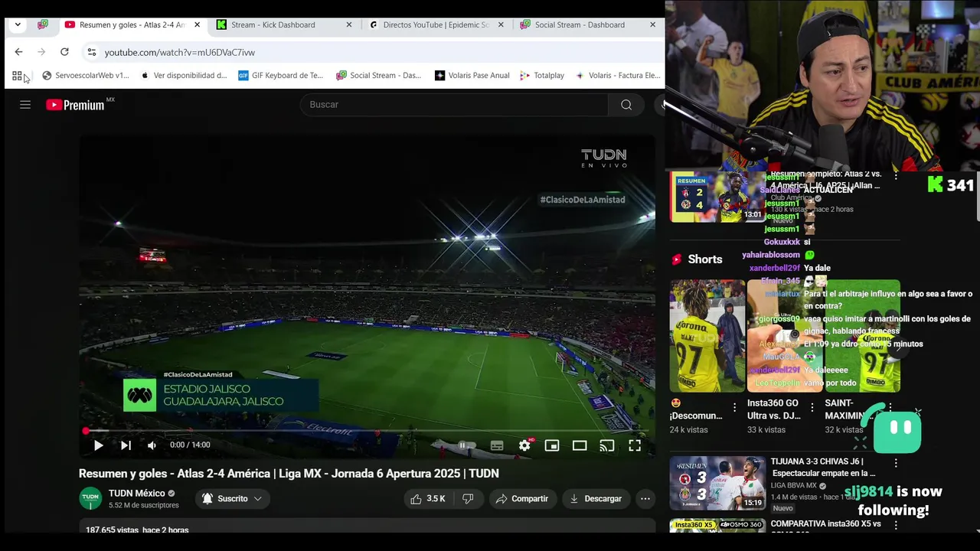Open more actions menu under video
This screenshot has width=980, height=551.
[x=645, y=499]
